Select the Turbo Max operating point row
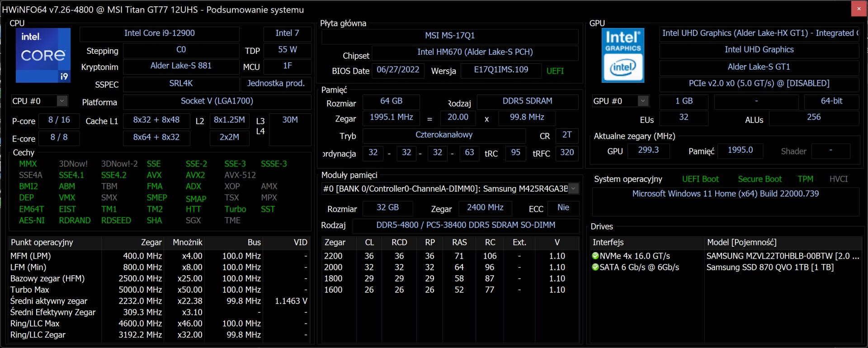 (159, 290)
